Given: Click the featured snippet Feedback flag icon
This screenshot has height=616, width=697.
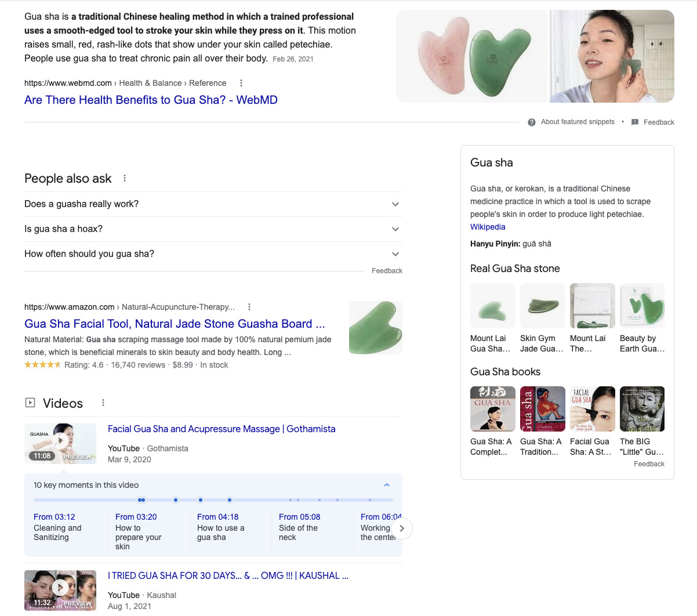Looking at the screenshot, I should [x=635, y=122].
